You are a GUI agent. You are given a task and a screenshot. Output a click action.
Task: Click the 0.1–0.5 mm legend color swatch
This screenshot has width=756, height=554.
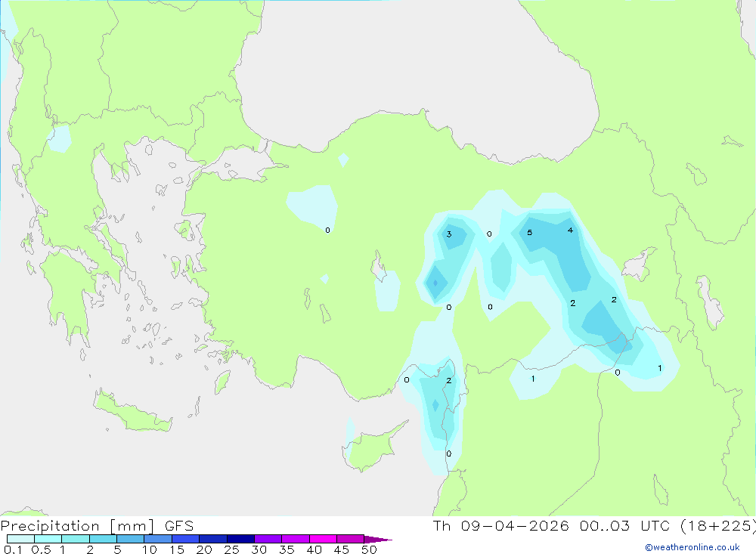(x=20, y=539)
